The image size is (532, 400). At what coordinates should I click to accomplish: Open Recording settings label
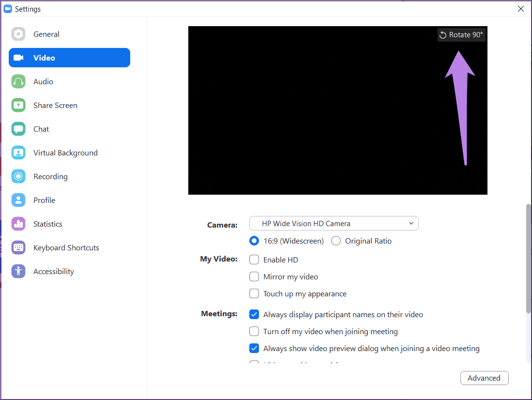50,177
